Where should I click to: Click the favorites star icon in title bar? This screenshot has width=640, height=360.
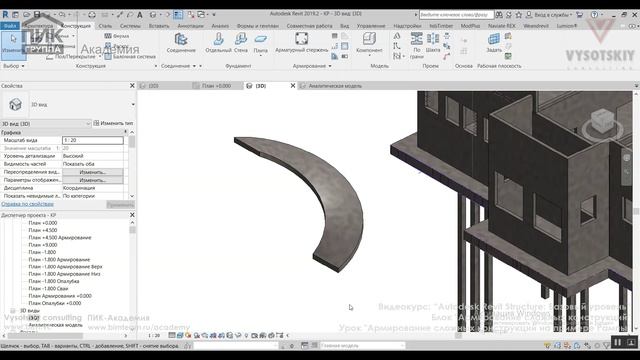pos(518,15)
